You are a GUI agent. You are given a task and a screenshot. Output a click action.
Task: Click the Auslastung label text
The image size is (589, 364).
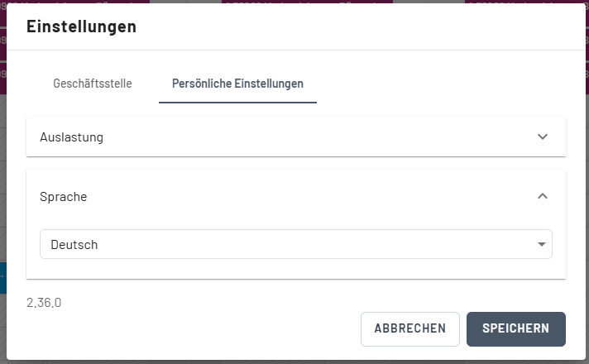pyautogui.click(x=71, y=136)
